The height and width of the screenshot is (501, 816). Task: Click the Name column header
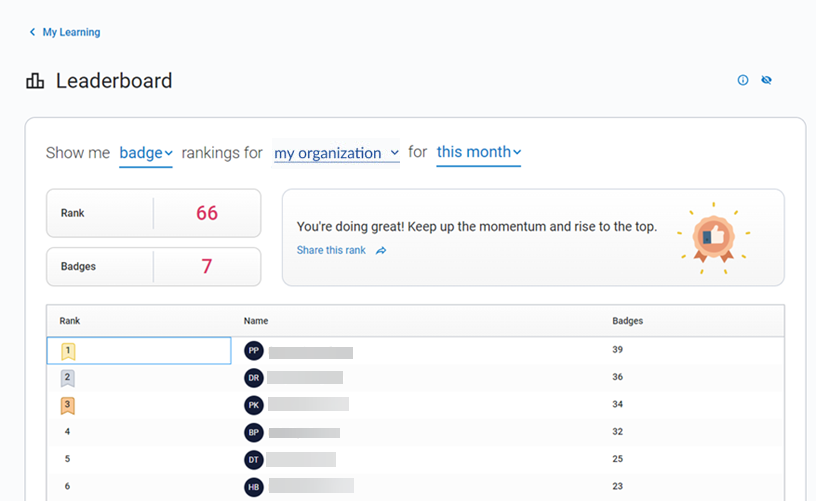[x=256, y=321]
